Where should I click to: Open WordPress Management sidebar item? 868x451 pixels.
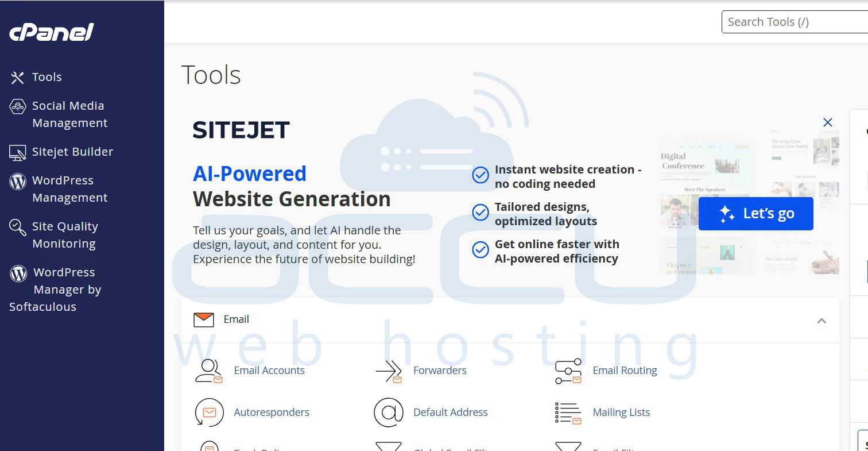(69, 189)
